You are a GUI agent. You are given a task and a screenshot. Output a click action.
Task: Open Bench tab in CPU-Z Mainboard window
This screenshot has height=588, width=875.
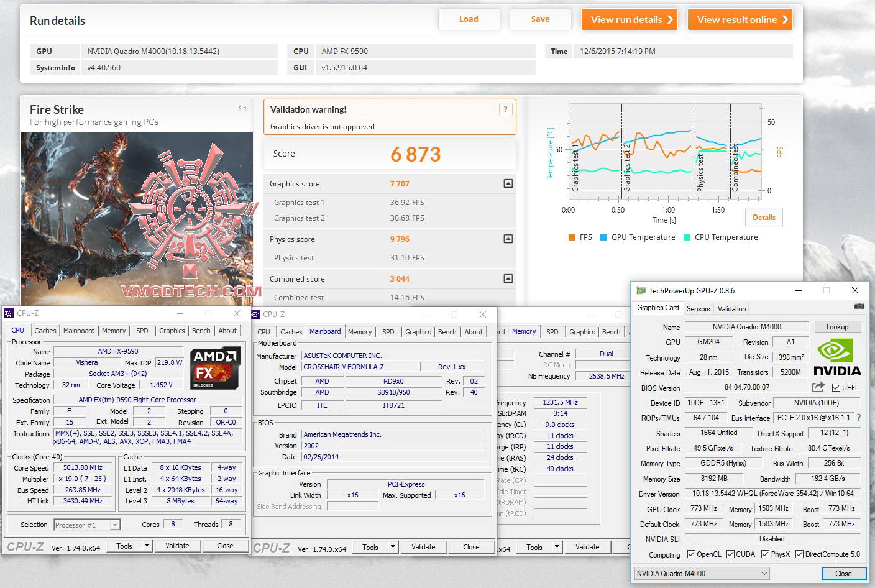(447, 332)
